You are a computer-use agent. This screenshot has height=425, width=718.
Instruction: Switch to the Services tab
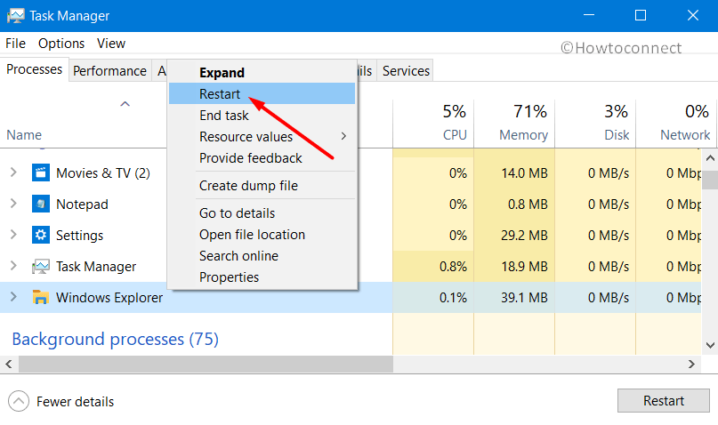click(x=406, y=71)
